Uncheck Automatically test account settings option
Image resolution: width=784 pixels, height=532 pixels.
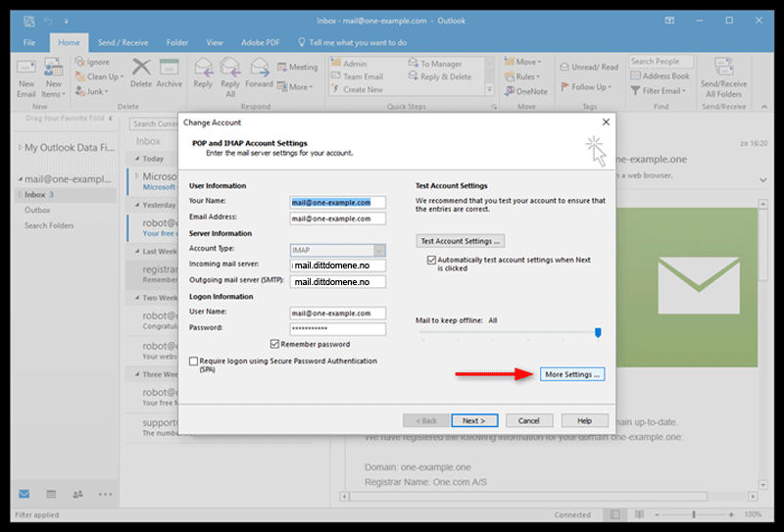pyautogui.click(x=431, y=262)
